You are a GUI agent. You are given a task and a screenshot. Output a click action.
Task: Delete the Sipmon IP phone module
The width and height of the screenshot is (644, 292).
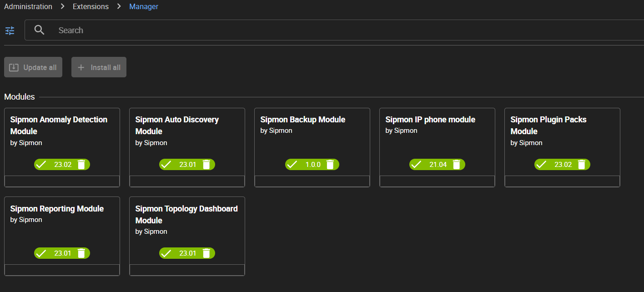click(457, 165)
